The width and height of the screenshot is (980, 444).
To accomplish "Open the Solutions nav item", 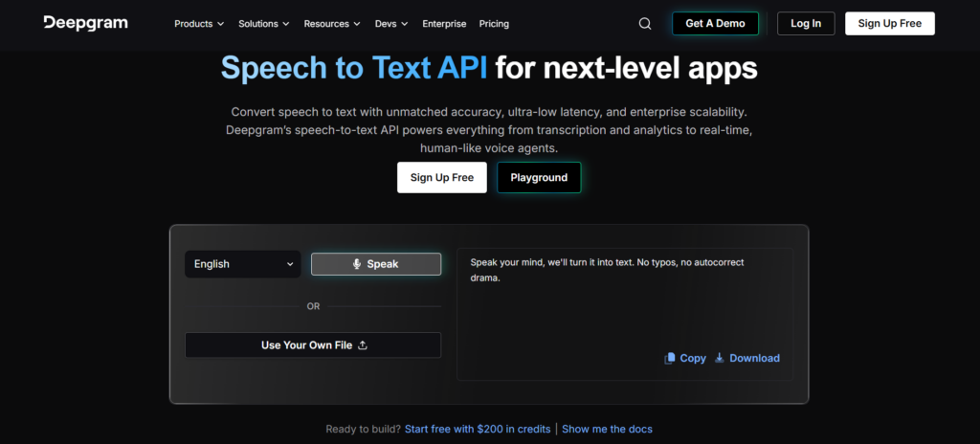I will 264,24.
